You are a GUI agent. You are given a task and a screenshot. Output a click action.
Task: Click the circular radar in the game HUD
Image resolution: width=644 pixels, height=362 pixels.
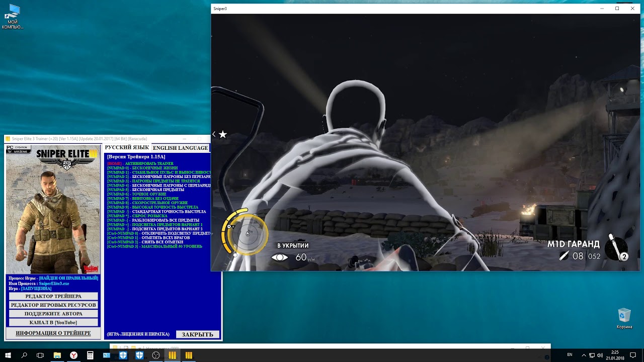tap(247, 234)
